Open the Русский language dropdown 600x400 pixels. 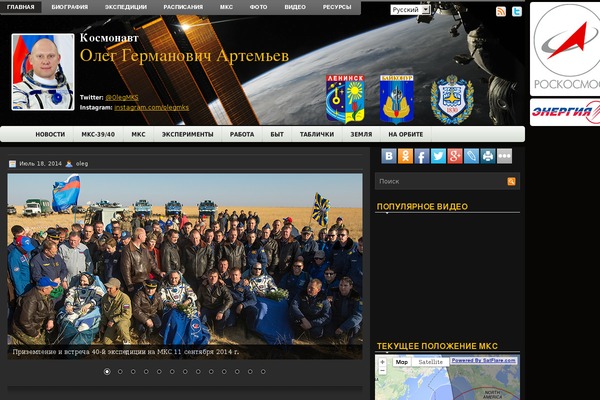[x=410, y=10]
